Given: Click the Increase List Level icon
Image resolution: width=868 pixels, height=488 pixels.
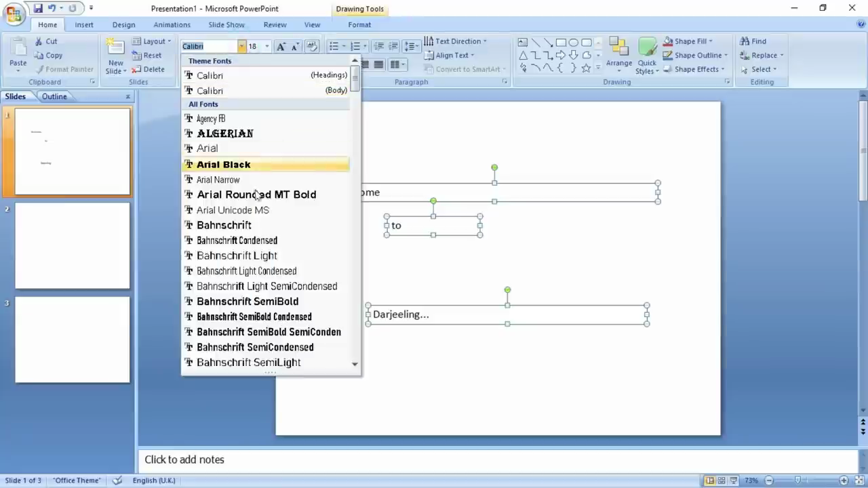Looking at the screenshot, I should pyautogui.click(x=394, y=46).
